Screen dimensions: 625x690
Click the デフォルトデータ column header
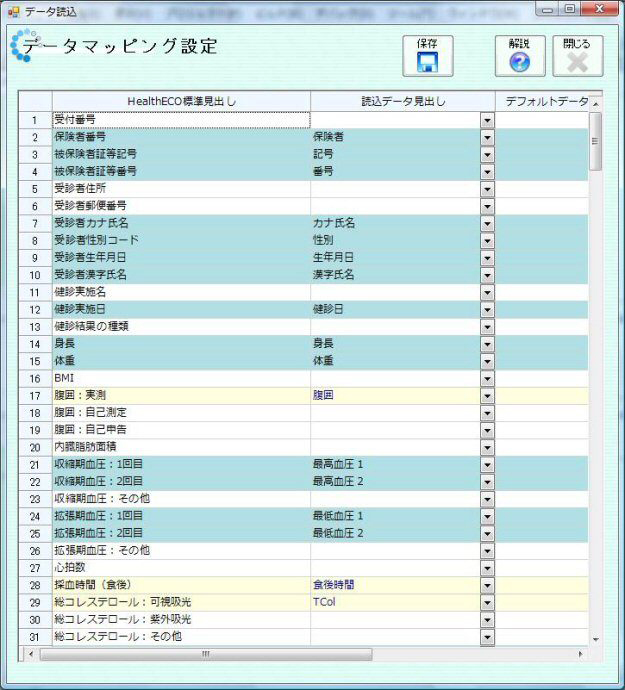[x=542, y=102]
